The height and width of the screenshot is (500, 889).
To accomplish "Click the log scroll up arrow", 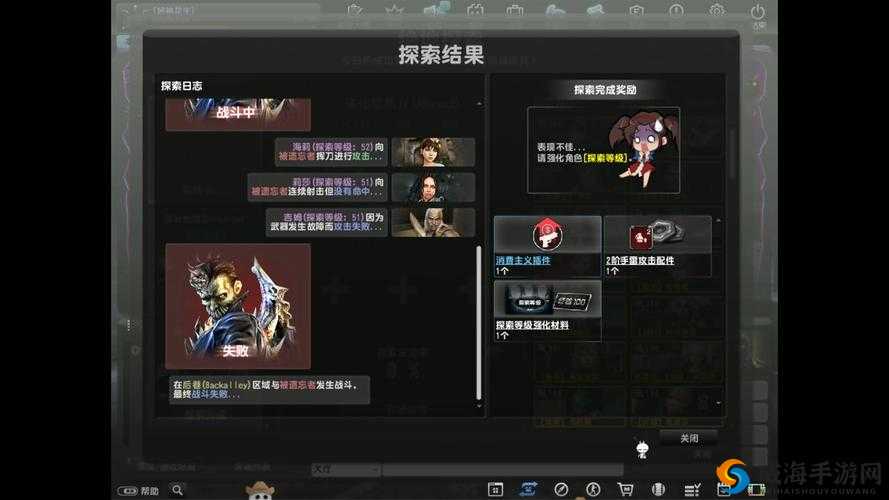I will point(479,104).
